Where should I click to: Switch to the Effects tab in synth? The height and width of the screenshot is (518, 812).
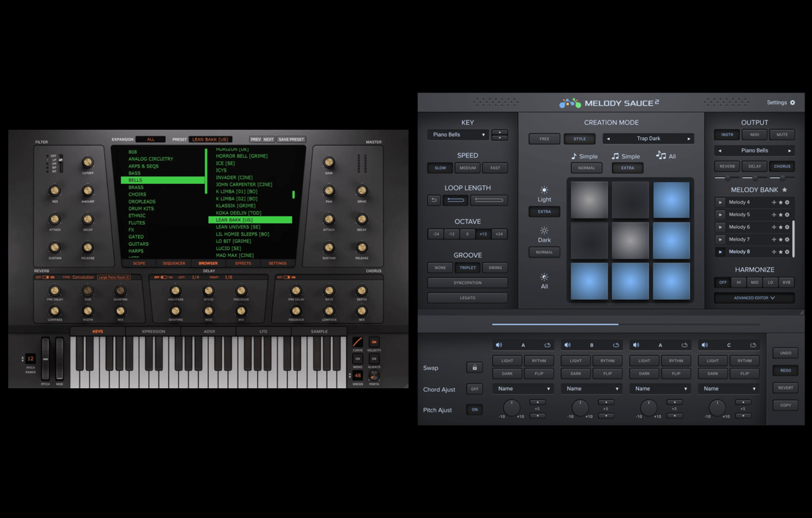coord(243,263)
